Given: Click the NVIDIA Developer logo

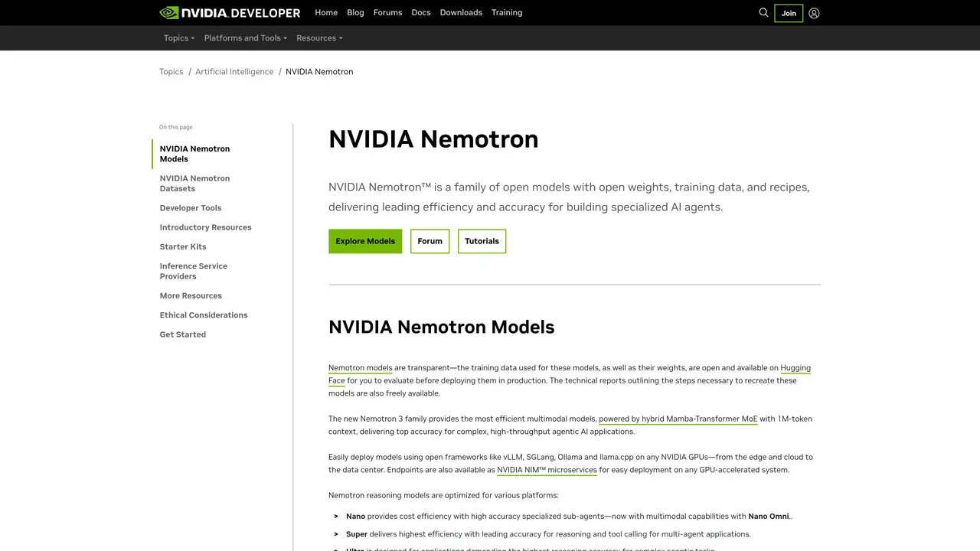Looking at the screenshot, I should pyautogui.click(x=230, y=12).
